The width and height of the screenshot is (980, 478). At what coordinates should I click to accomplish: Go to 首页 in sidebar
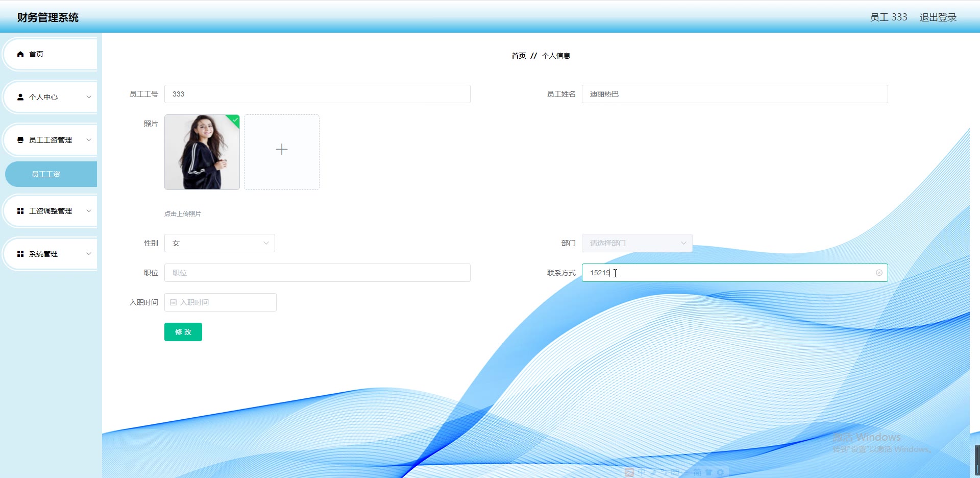tap(50, 54)
